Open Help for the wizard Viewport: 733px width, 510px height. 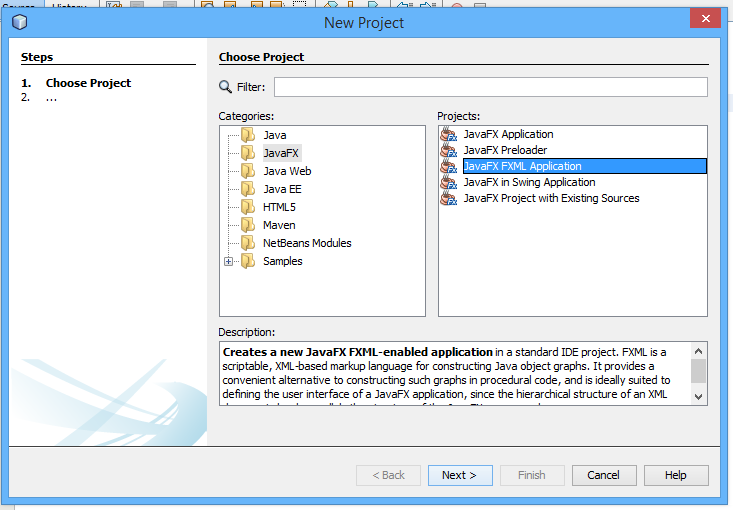tap(676, 475)
